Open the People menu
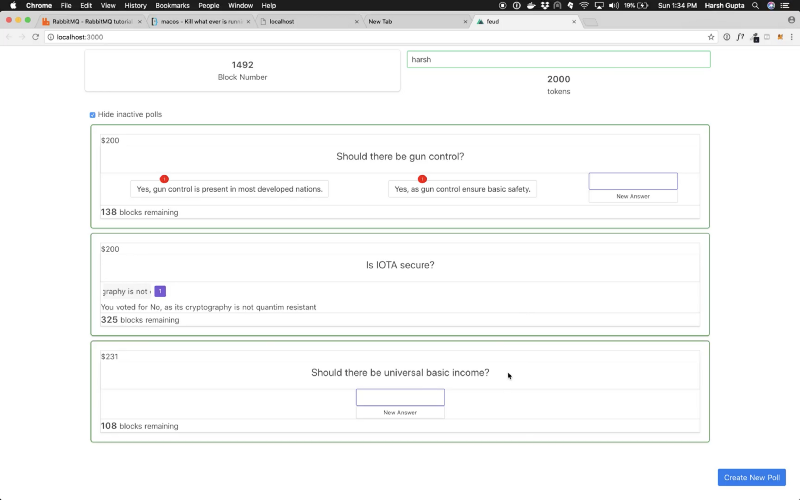 (x=209, y=6)
